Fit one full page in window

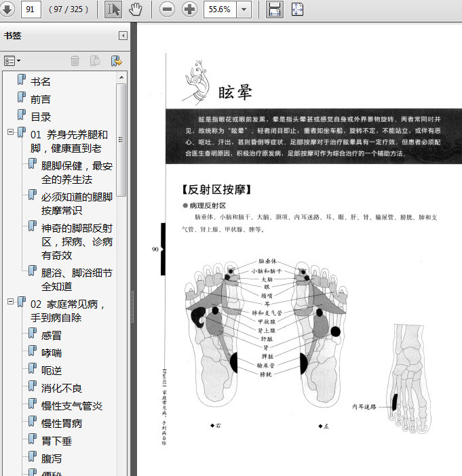pyautogui.click(x=297, y=9)
